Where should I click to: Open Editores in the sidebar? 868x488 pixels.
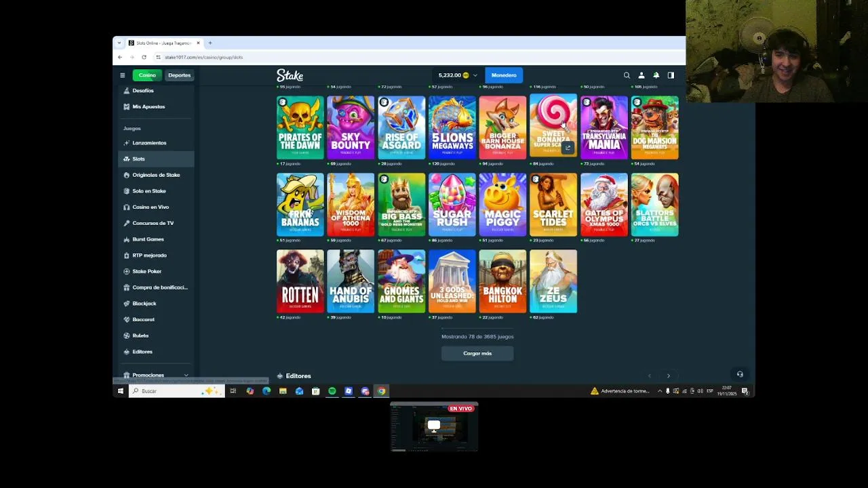pyautogui.click(x=157, y=352)
